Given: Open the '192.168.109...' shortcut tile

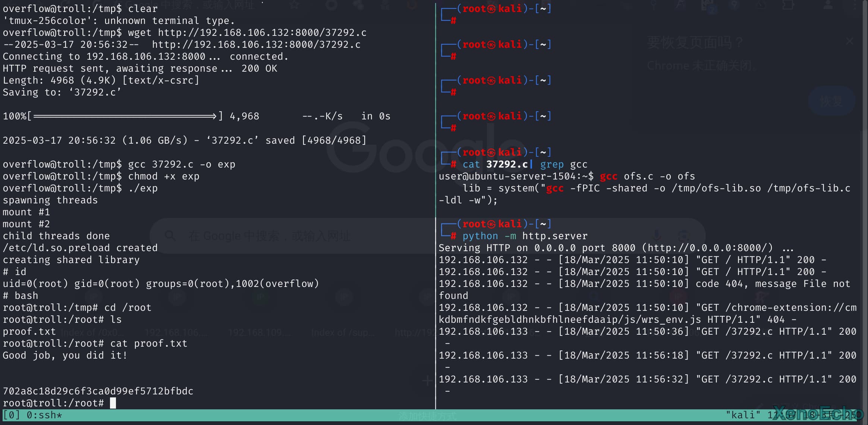Looking at the screenshot, I should pyautogui.click(x=260, y=332).
